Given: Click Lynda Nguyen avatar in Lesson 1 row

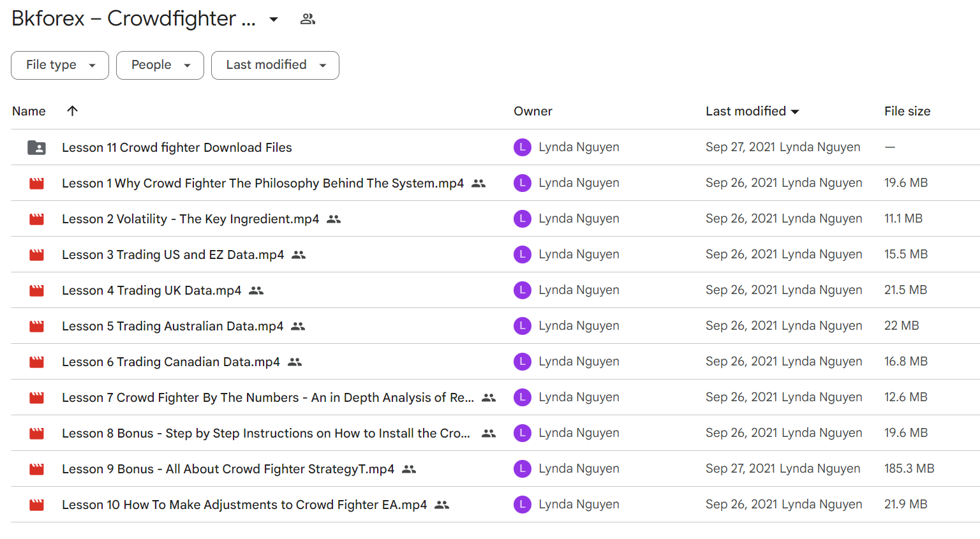Looking at the screenshot, I should tap(523, 183).
